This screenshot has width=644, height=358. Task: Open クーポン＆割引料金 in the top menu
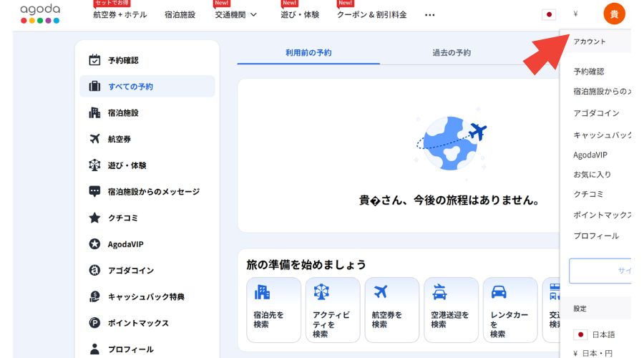point(371,15)
